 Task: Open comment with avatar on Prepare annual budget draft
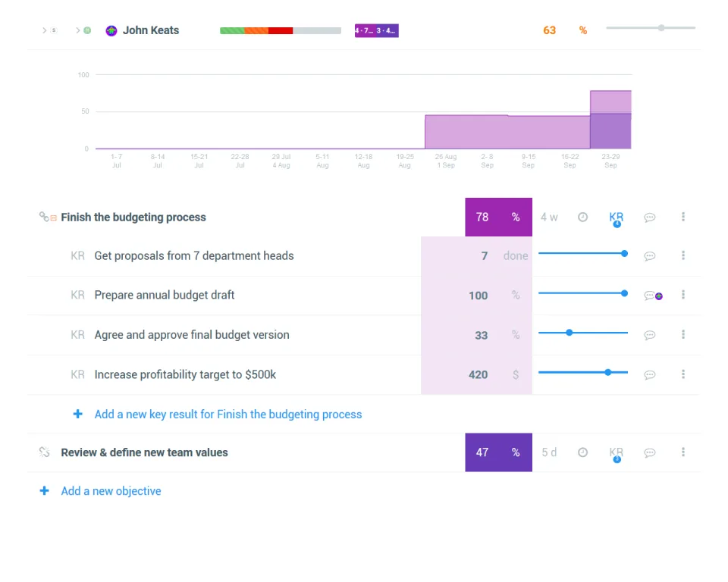click(x=653, y=296)
